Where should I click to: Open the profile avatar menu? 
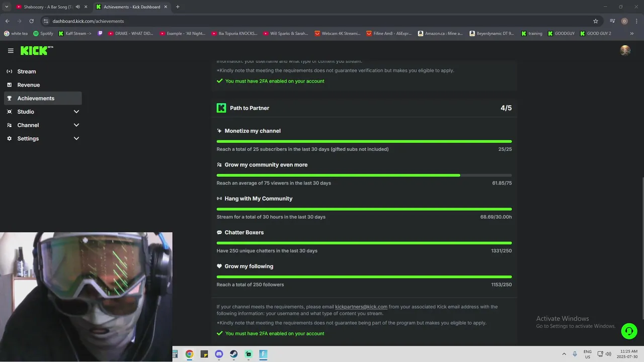coord(625,50)
